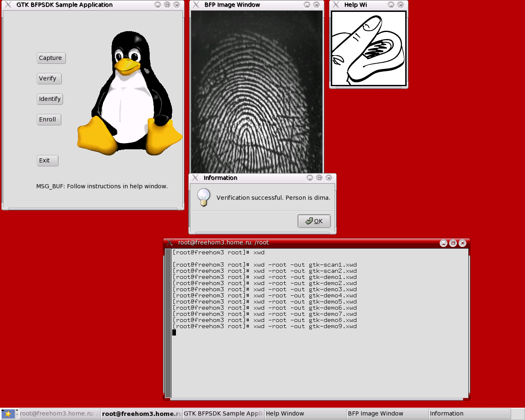Click the Capture button
Screen dimensions: 525x420
51,58
